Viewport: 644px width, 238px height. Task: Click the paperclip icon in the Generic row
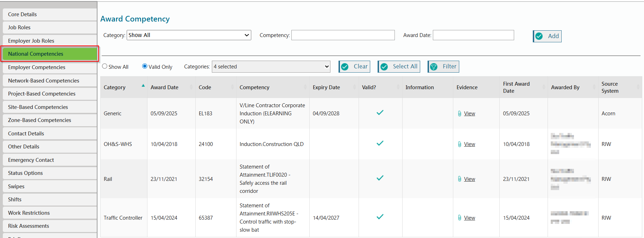coord(459,114)
